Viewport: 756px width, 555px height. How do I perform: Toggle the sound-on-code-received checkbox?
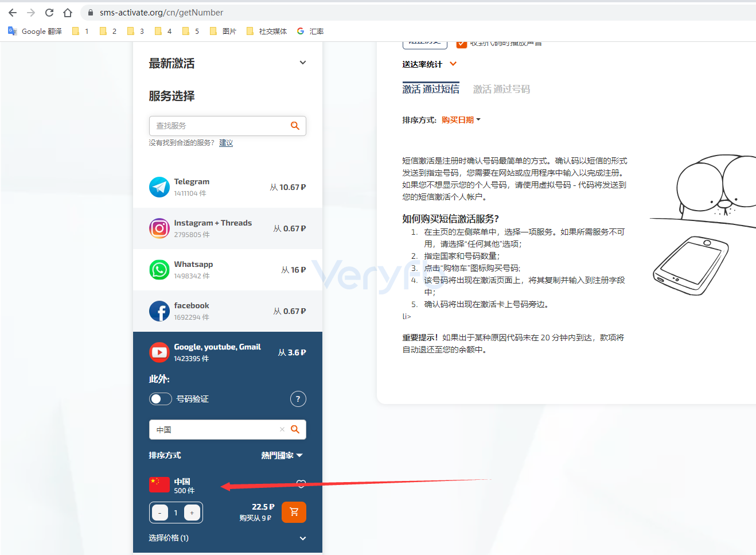[462, 44]
